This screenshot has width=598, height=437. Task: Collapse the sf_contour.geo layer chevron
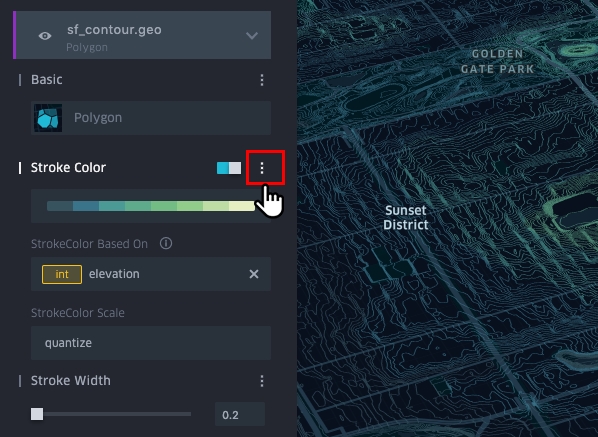coord(252,36)
